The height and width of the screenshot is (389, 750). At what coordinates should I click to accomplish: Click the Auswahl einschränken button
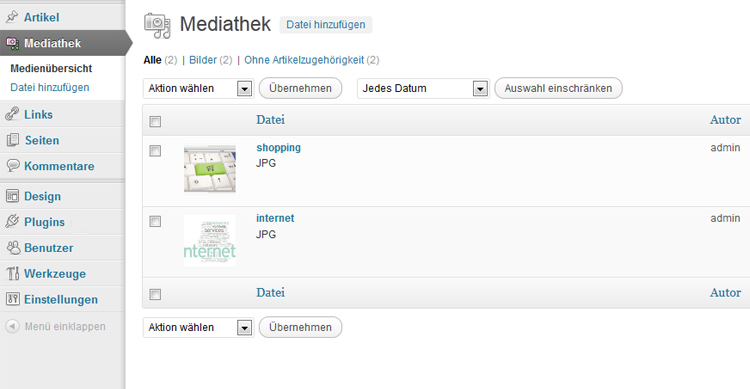coord(558,89)
